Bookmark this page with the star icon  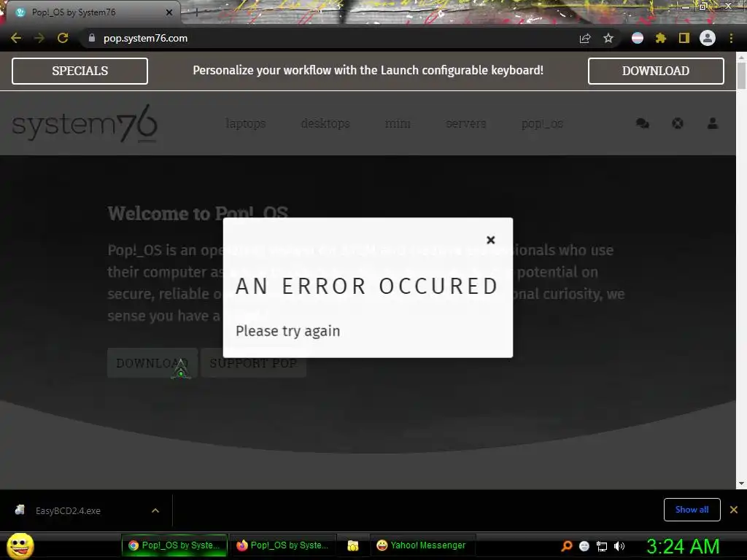(608, 38)
